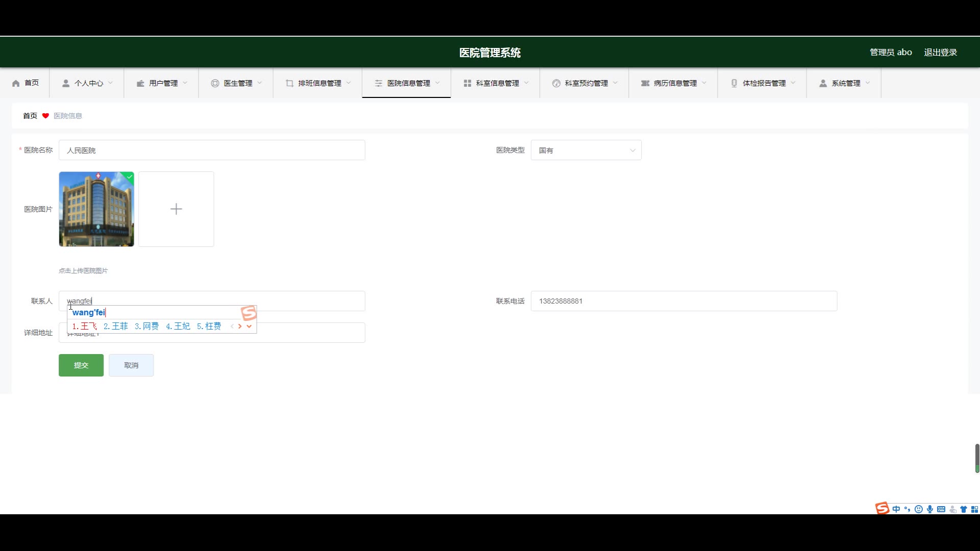Click the red heart in breadcrumb
The image size is (980, 551).
45,116
